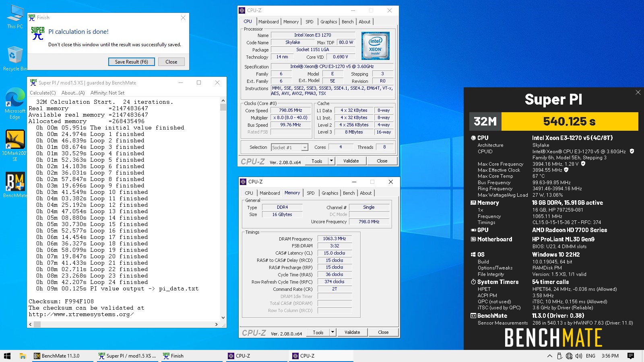Switch to CPU tab in lower CPU-Z
This screenshot has width=644, height=362.
249,193
